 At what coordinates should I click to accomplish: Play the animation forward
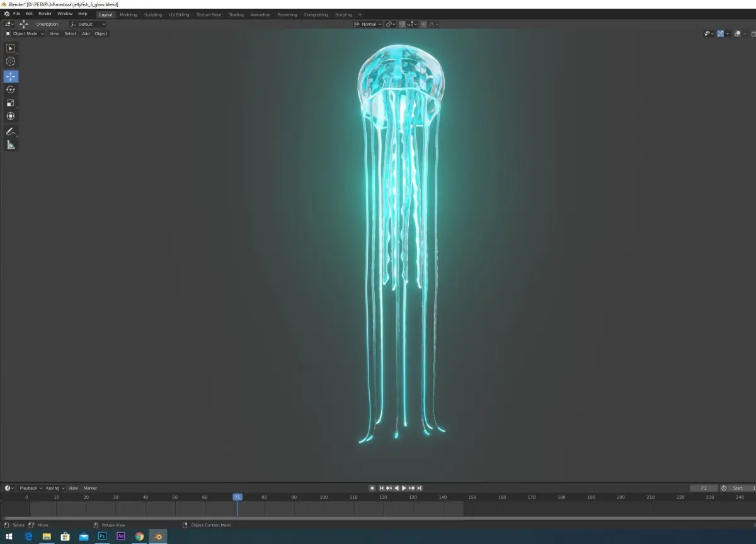pyautogui.click(x=404, y=488)
